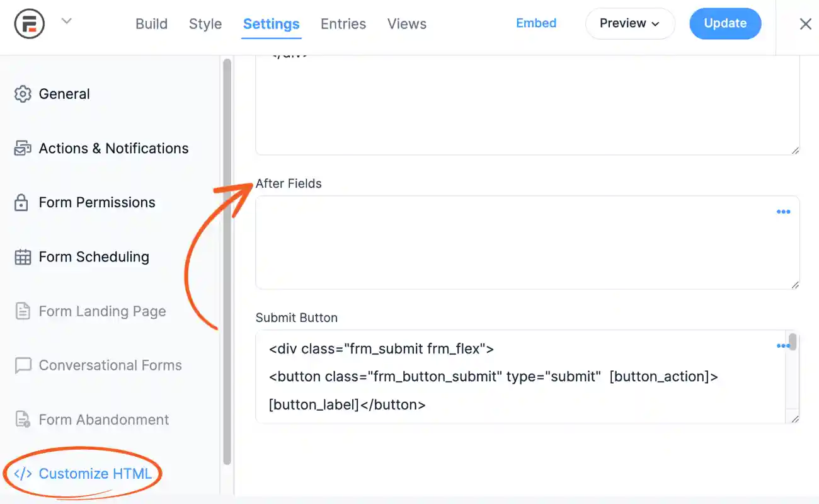
Task: Select the gear icon beside General
Action: coord(23,93)
